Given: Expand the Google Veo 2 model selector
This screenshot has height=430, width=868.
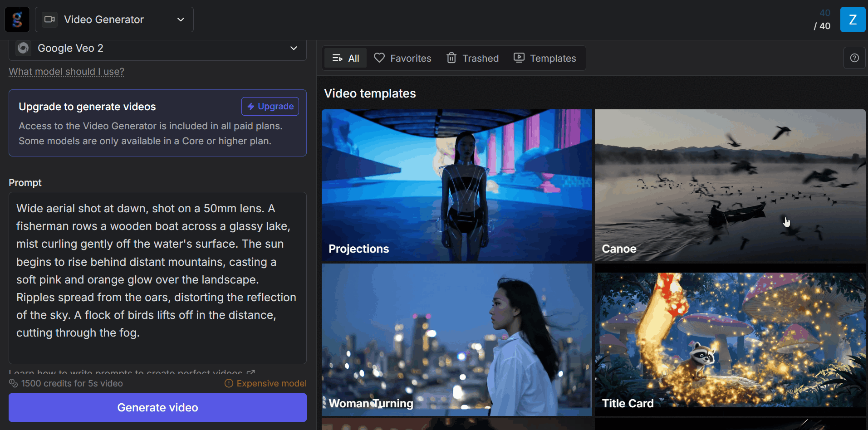Looking at the screenshot, I should coord(157,48).
